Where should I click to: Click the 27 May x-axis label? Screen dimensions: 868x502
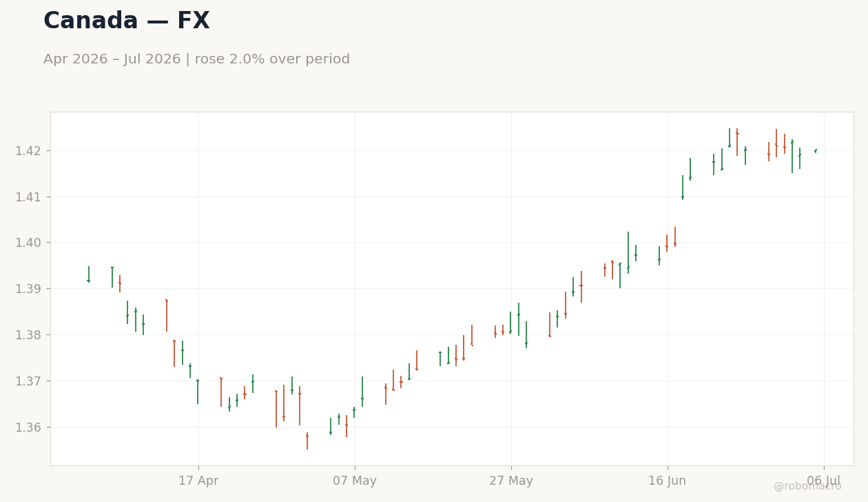tap(511, 481)
